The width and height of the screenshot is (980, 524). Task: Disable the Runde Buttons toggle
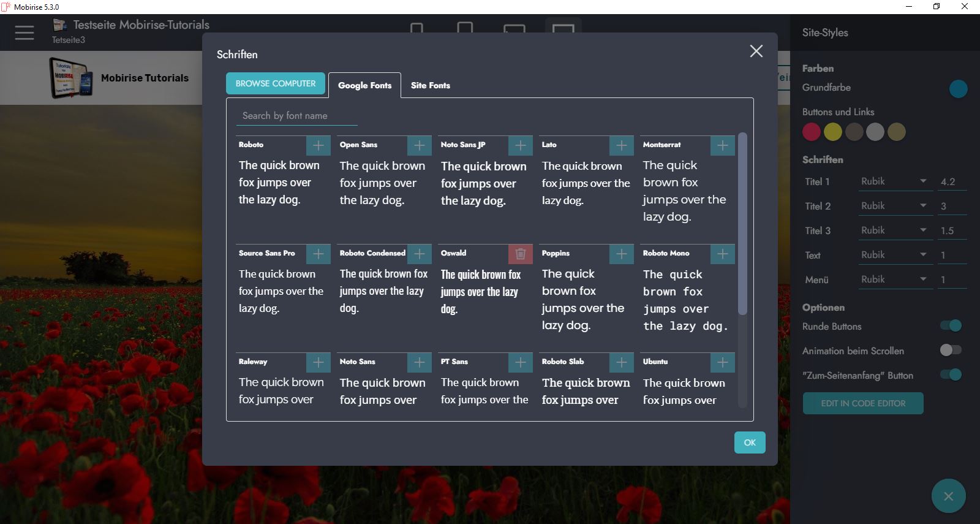tap(951, 326)
